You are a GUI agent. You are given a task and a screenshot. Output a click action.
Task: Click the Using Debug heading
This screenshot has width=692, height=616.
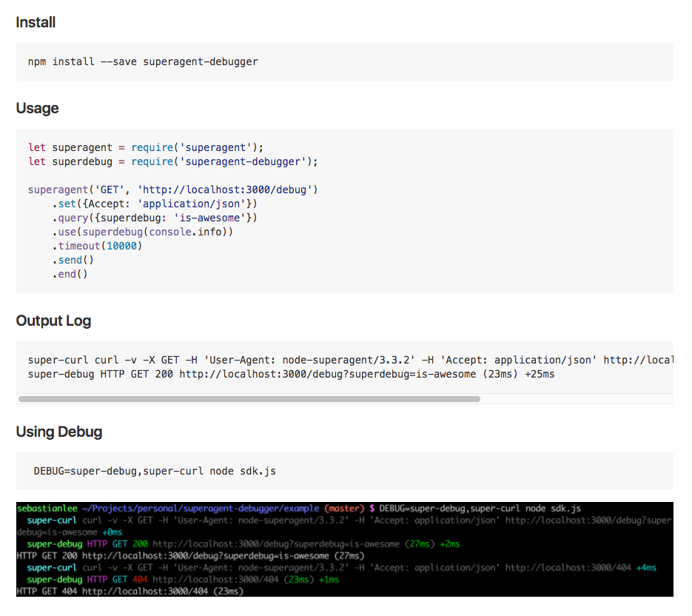coord(59,432)
